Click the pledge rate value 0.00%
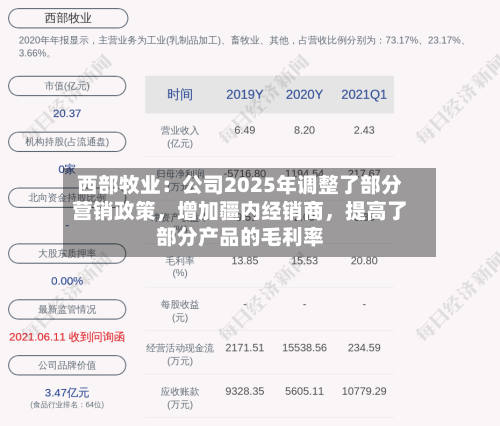The width and height of the screenshot is (500, 426). pyautogui.click(x=67, y=281)
